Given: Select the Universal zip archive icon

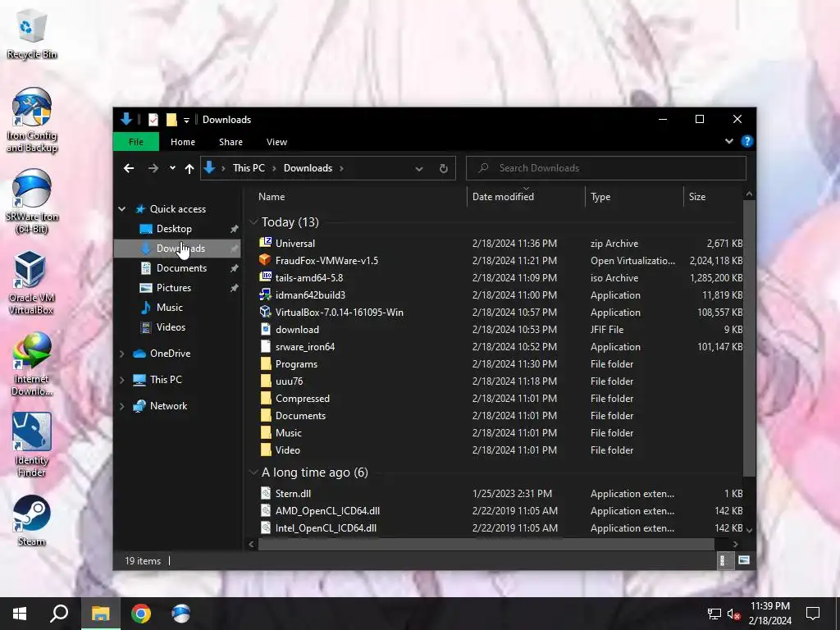Looking at the screenshot, I should click(x=265, y=243).
